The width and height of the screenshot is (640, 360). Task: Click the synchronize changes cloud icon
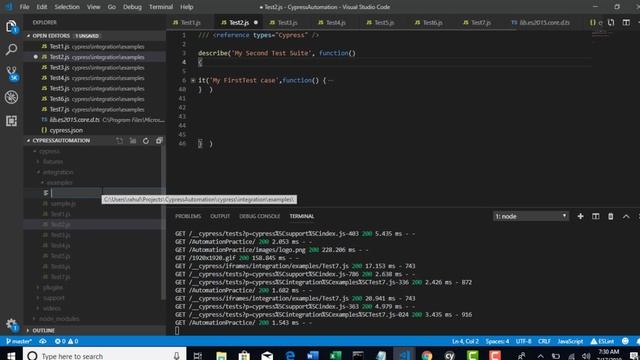pyautogui.click(x=42, y=341)
